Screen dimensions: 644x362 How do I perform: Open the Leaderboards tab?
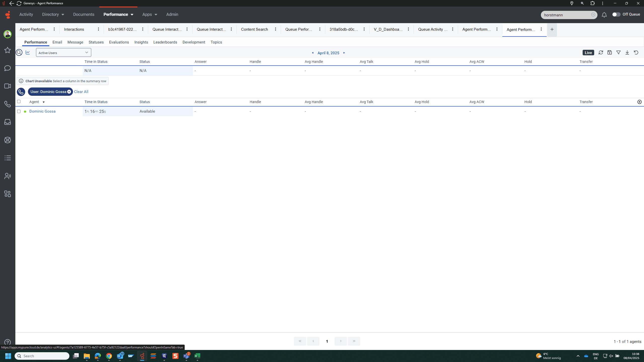(165, 42)
